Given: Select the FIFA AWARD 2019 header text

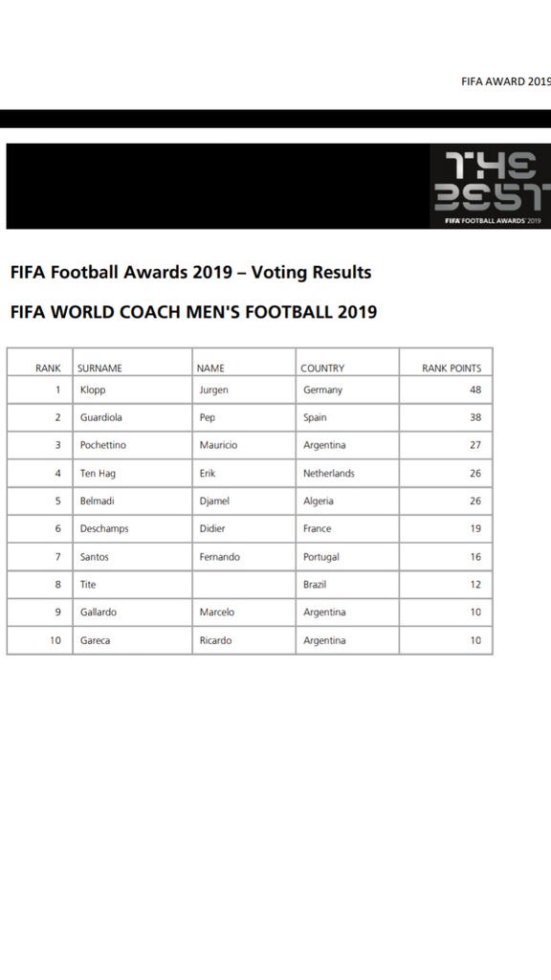Looking at the screenshot, I should tap(506, 81).
